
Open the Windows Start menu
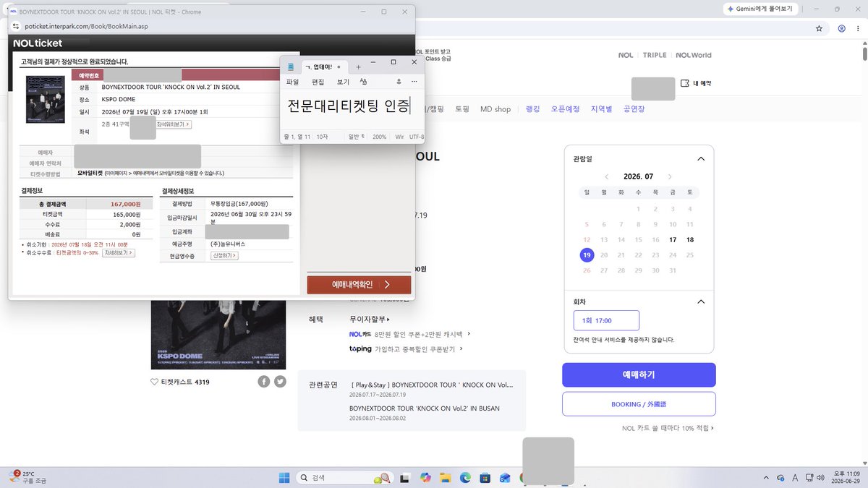[x=284, y=478]
